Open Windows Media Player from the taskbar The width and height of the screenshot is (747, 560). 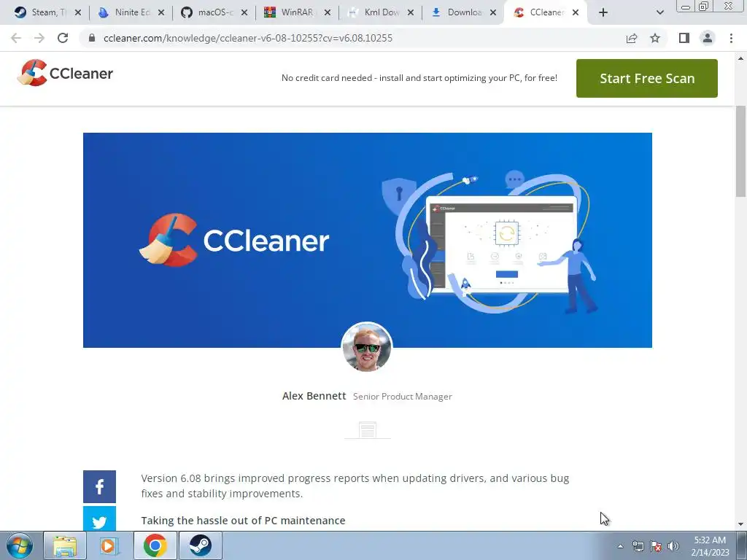tap(109, 545)
